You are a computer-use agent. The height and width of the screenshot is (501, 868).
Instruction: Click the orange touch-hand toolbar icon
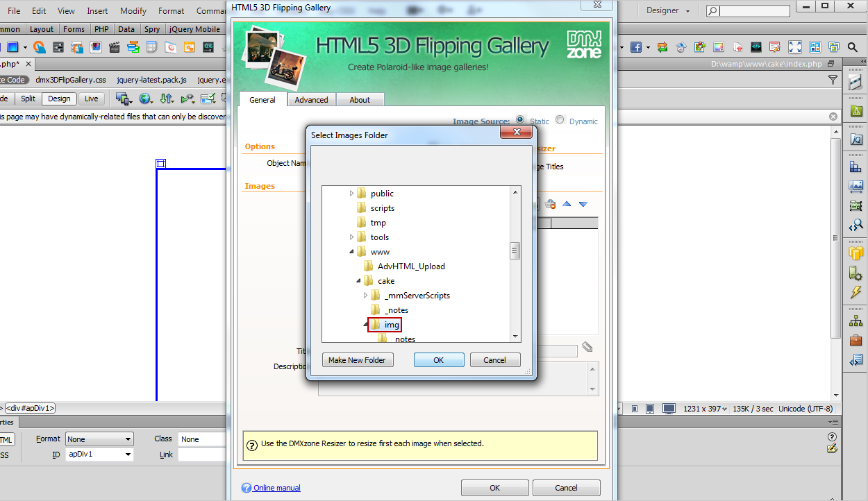click(x=40, y=47)
